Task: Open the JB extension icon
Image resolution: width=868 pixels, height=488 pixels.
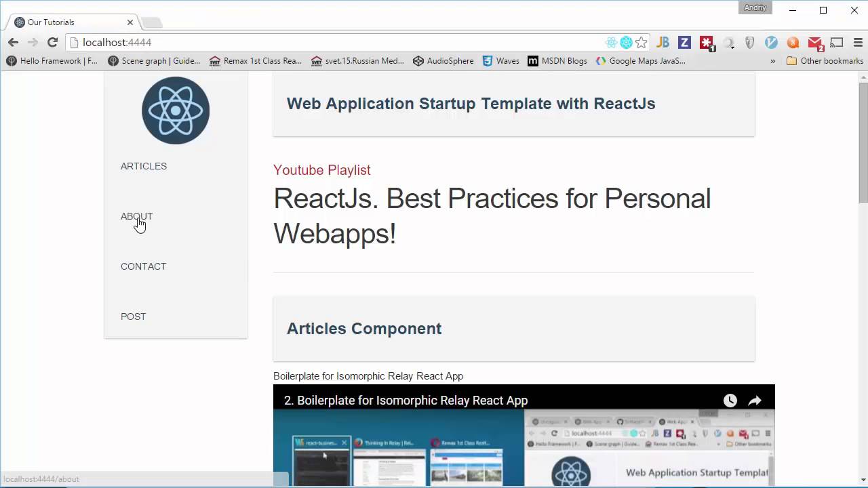Action: point(663,42)
